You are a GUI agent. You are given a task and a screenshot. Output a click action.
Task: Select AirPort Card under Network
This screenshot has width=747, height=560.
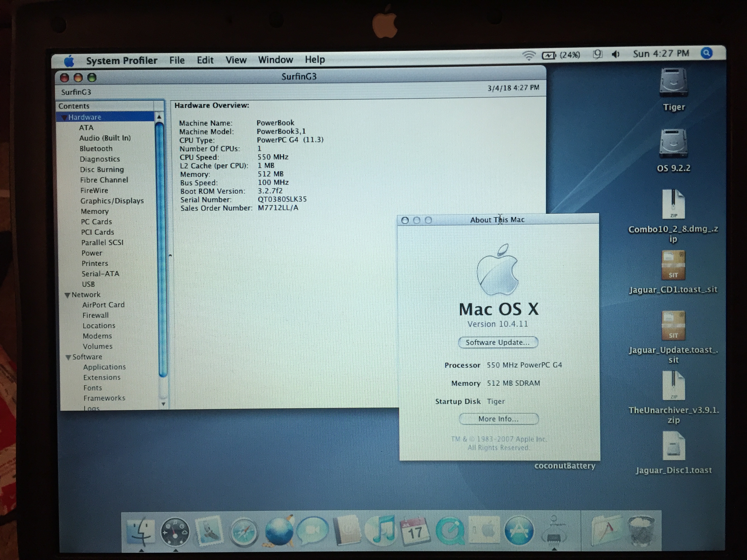point(103,305)
